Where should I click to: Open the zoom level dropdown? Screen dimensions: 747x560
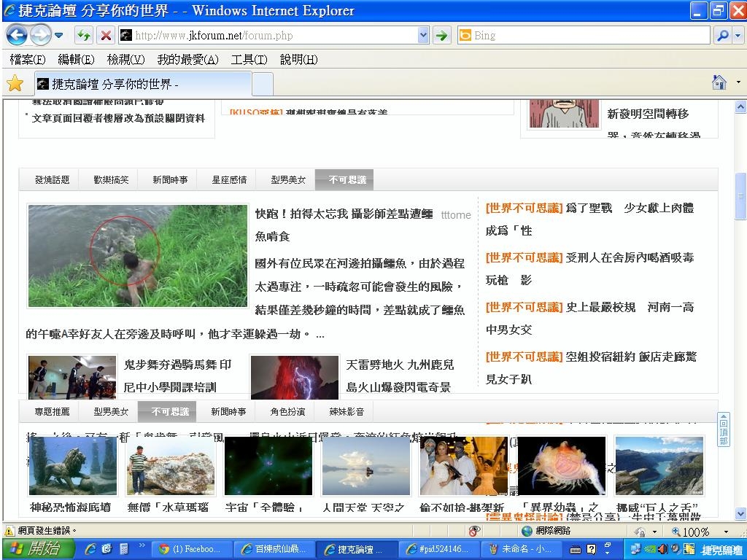(725, 532)
